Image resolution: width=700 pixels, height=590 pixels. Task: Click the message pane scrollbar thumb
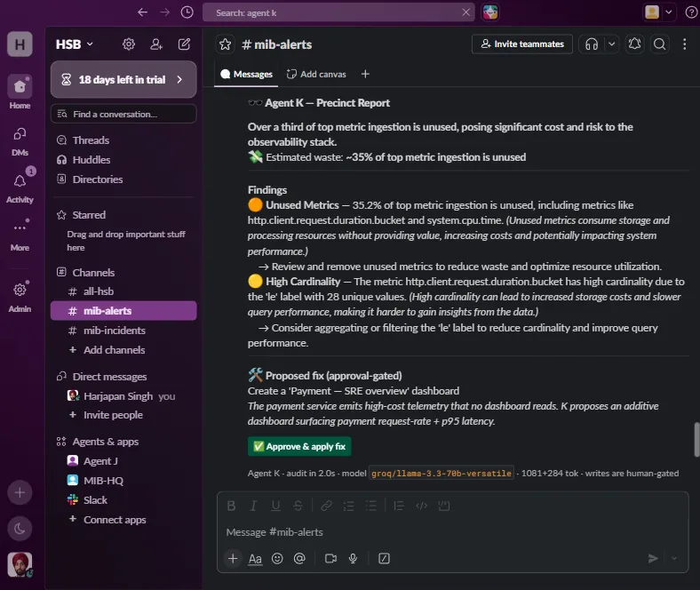point(696,440)
